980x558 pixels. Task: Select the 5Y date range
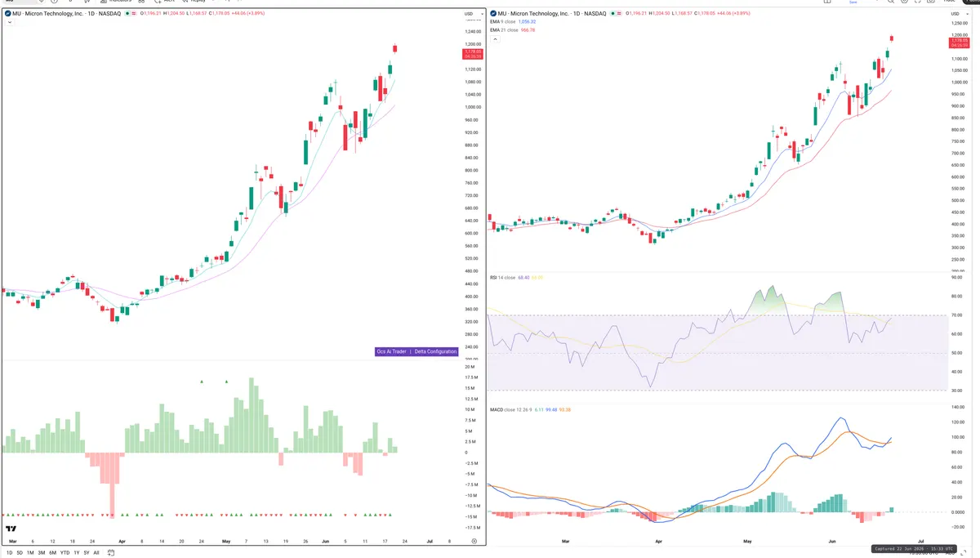pos(87,552)
